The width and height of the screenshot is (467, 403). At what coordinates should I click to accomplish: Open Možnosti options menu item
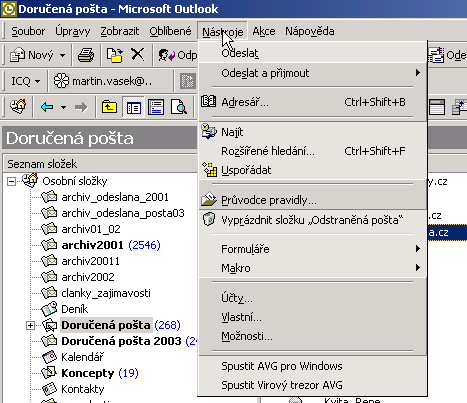[313, 336]
